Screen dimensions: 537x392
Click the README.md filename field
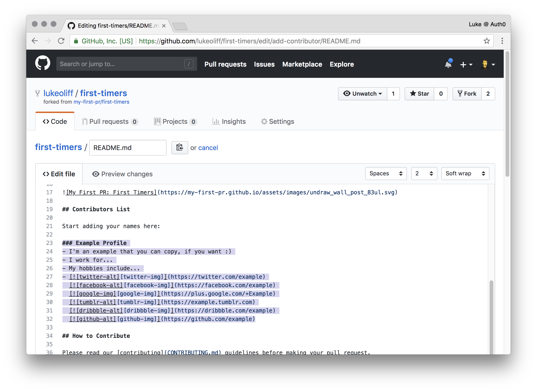[x=128, y=148]
